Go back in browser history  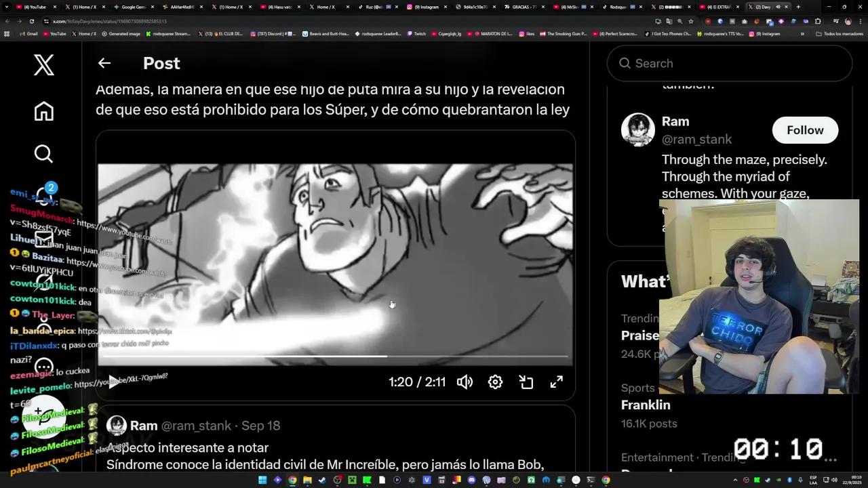(7, 21)
